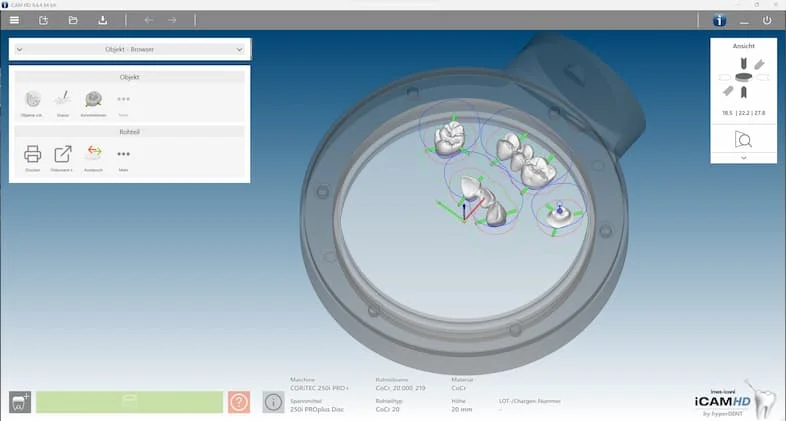Click the Austausch swap arrows icon
Viewport: 786px width, 421px height.
(x=94, y=152)
